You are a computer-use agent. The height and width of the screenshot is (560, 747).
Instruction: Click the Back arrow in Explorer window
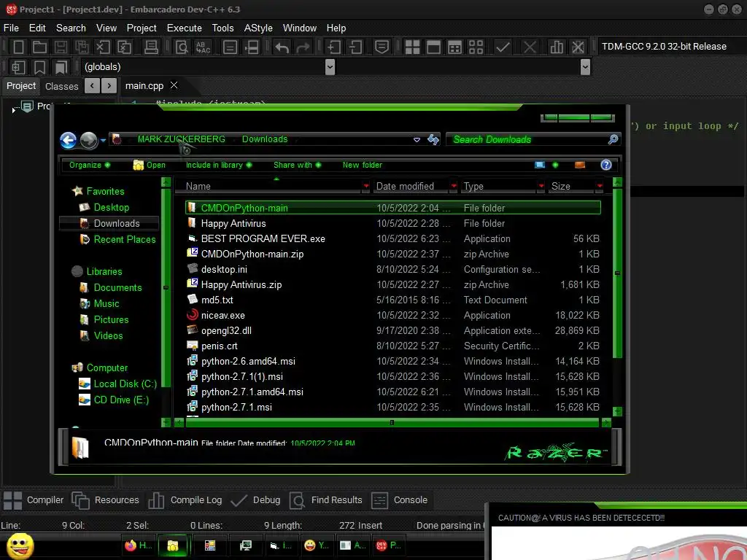(x=68, y=140)
